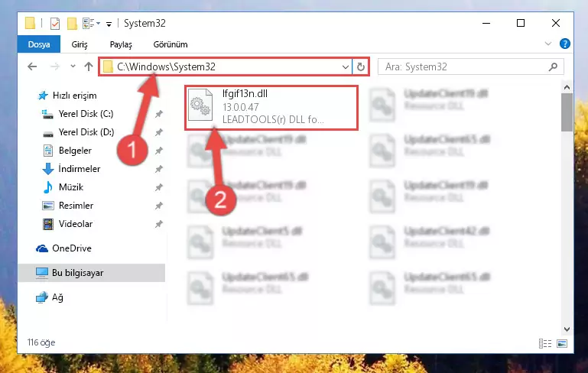Click the pin icon beside Yerel Disk (C:)
This screenshot has height=373, width=588.
pos(159,114)
